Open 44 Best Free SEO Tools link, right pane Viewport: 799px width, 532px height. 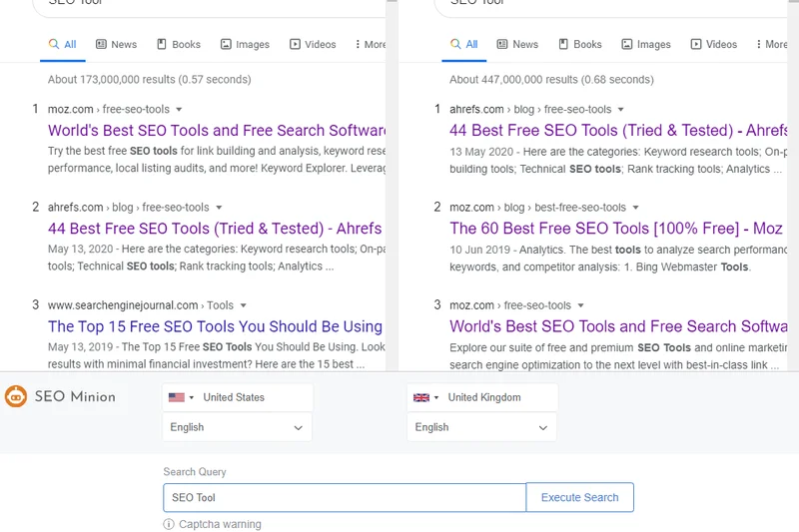click(x=618, y=131)
